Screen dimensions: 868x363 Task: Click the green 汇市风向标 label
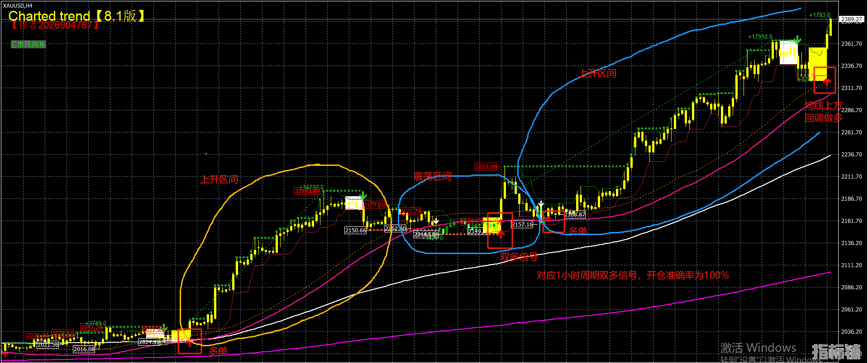(28, 44)
